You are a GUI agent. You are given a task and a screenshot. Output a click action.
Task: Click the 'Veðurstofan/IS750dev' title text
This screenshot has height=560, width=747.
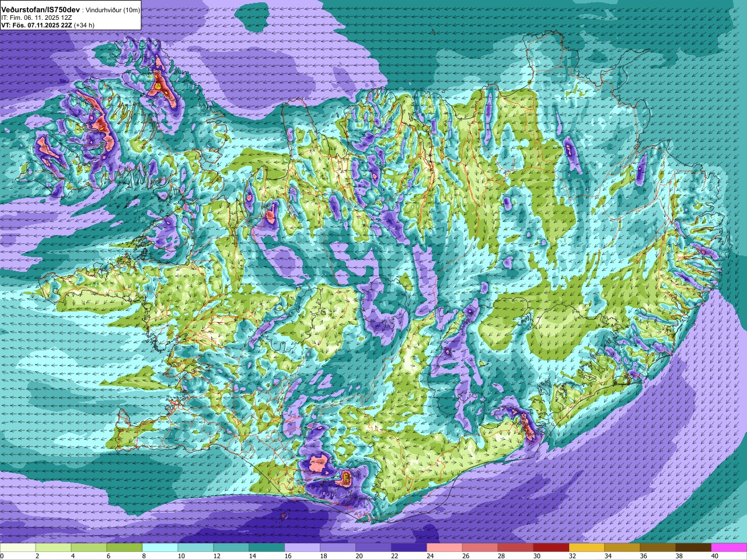[x=41, y=10]
